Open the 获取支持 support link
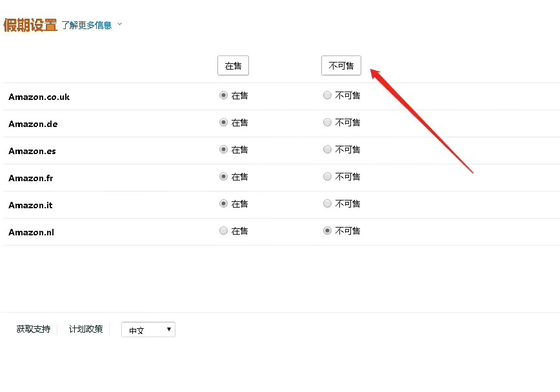Screen dimensions: 560x392 pyautogui.click(x=32, y=329)
